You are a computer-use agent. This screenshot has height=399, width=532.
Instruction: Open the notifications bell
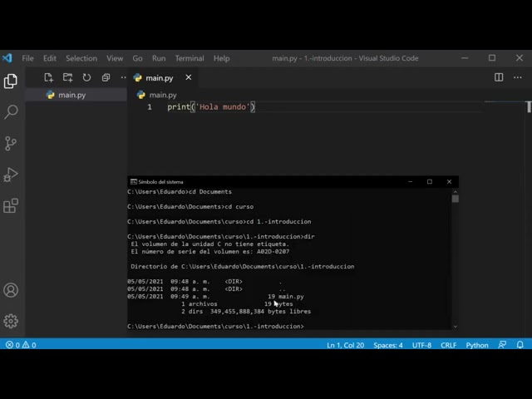520,345
